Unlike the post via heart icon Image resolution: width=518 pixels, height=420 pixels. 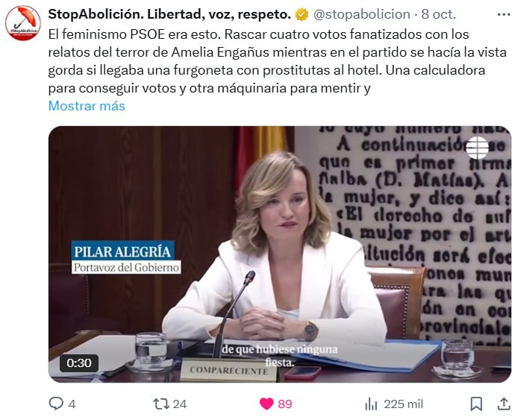266,404
